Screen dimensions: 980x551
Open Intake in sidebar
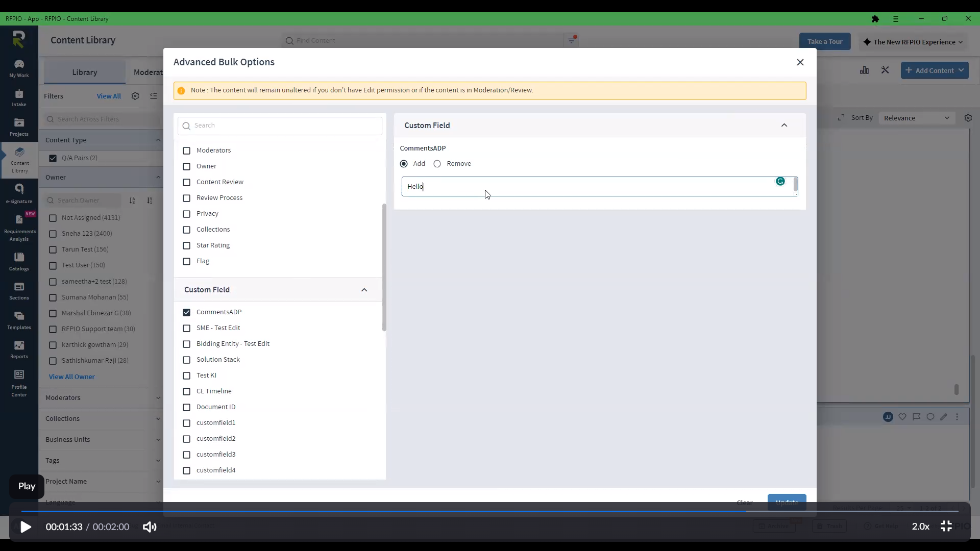(19, 97)
